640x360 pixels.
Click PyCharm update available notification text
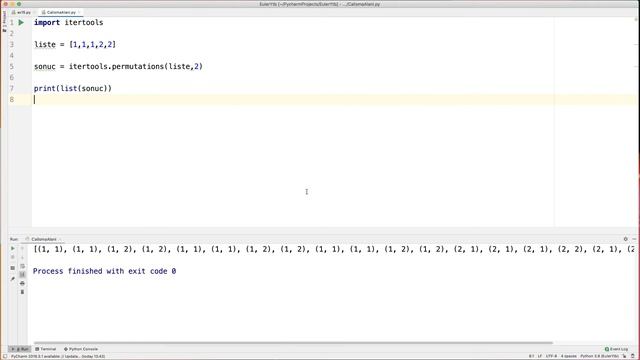[58, 356]
